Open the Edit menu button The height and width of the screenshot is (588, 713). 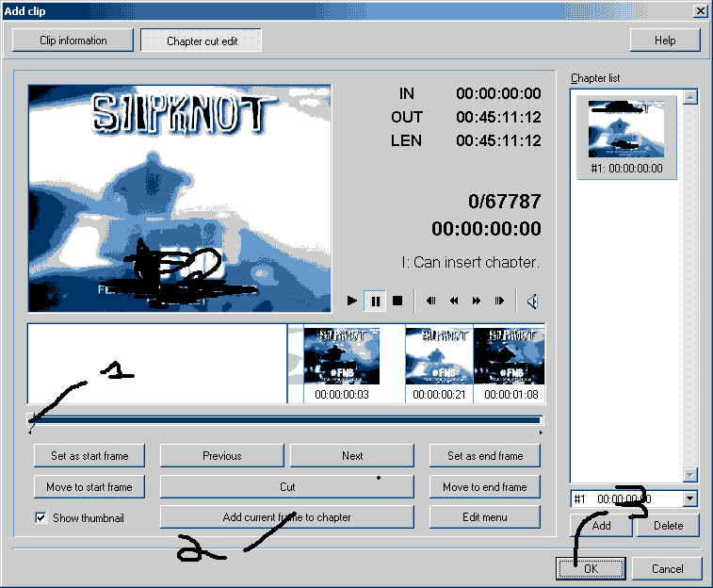[485, 517]
